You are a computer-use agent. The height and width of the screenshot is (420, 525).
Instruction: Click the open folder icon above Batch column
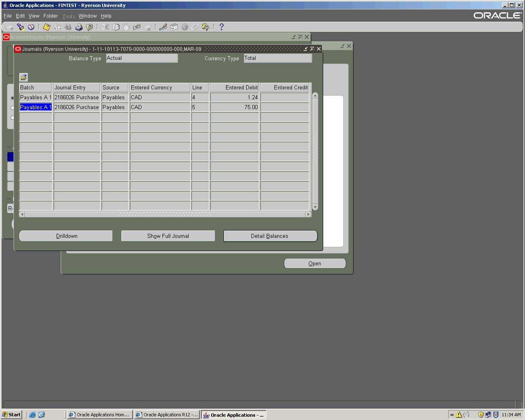point(24,77)
